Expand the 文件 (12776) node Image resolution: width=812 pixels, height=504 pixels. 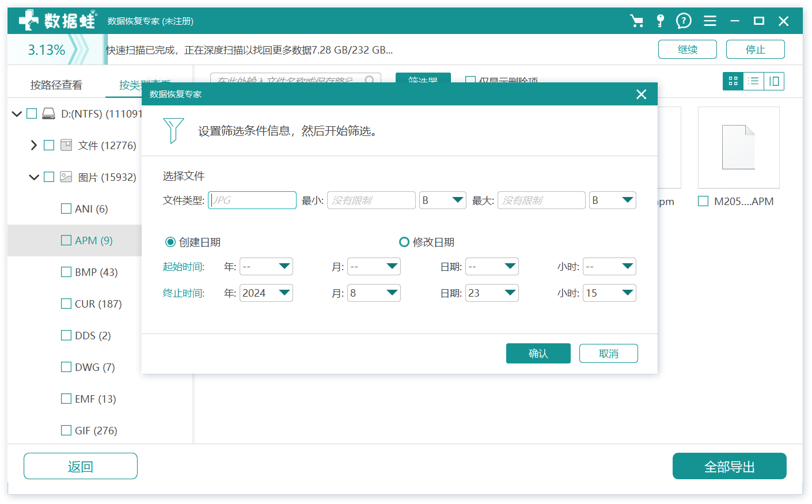pos(34,145)
